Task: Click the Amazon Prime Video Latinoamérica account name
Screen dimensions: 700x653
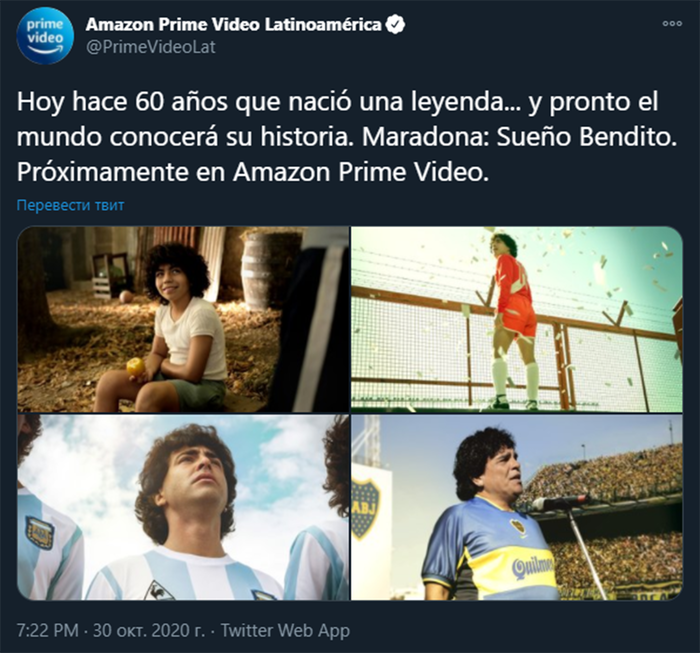Action: point(233,25)
